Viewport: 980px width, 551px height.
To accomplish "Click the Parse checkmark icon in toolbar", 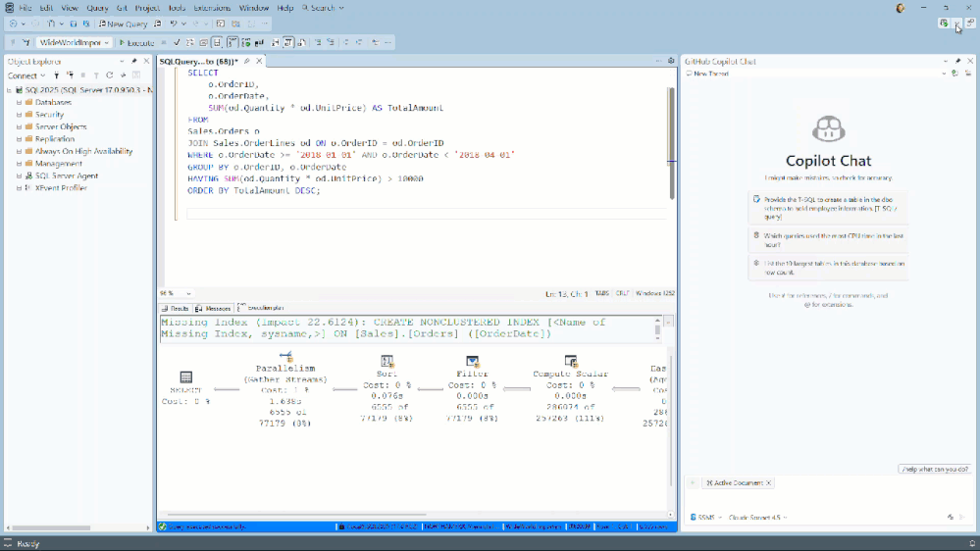I will 177,43.
